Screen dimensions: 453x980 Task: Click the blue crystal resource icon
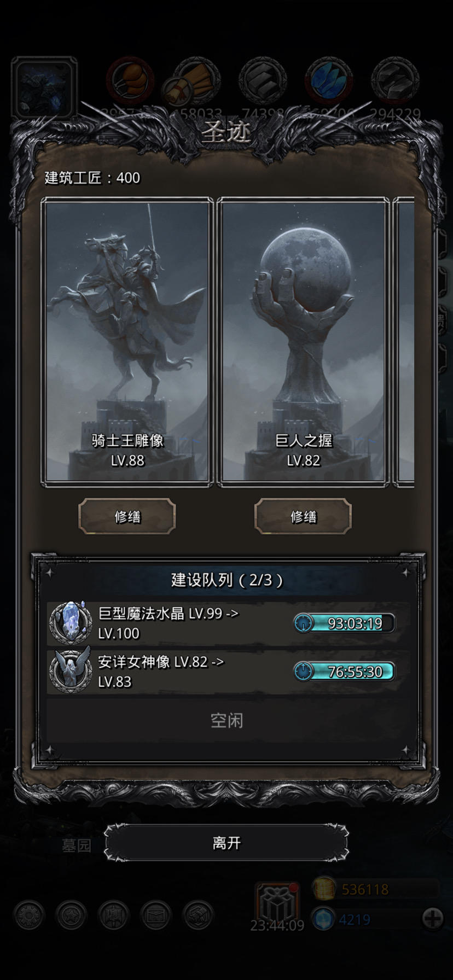328,80
